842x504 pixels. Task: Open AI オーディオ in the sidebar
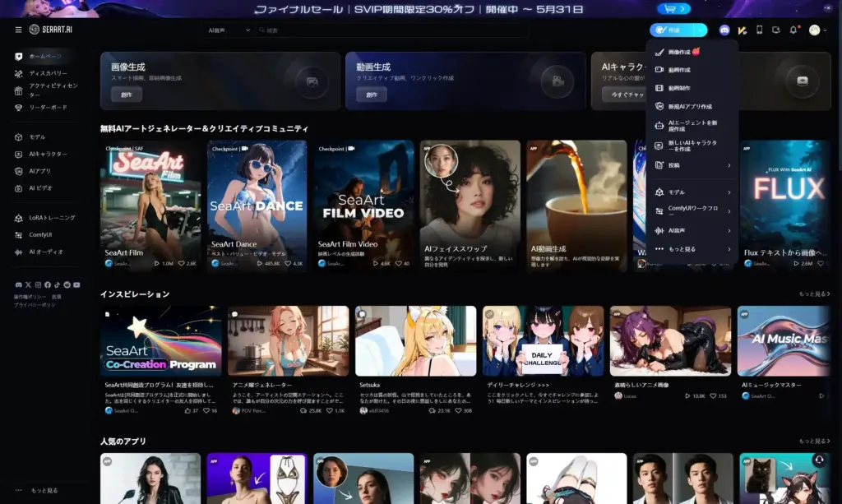[47, 252]
